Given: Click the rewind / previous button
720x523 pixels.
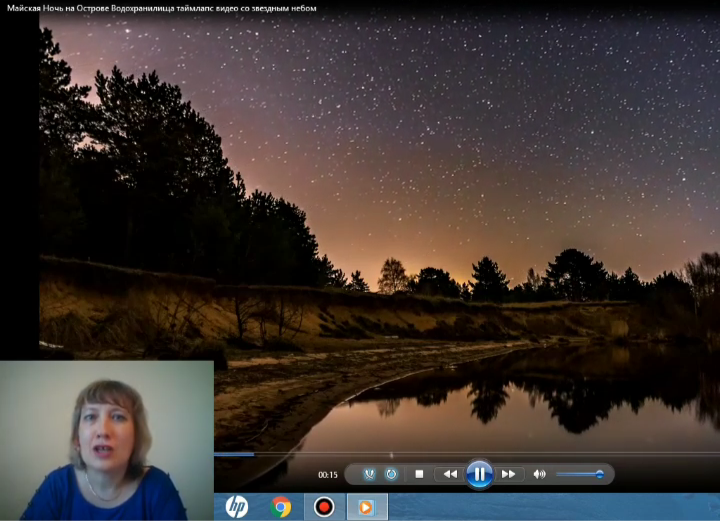Looking at the screenshot, I should coord(450,474).
